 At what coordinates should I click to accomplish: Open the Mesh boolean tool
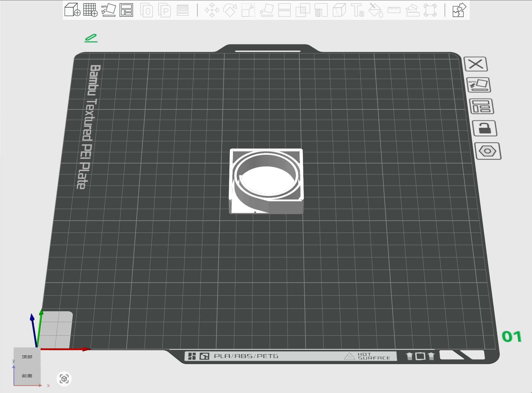coord(303,10)
